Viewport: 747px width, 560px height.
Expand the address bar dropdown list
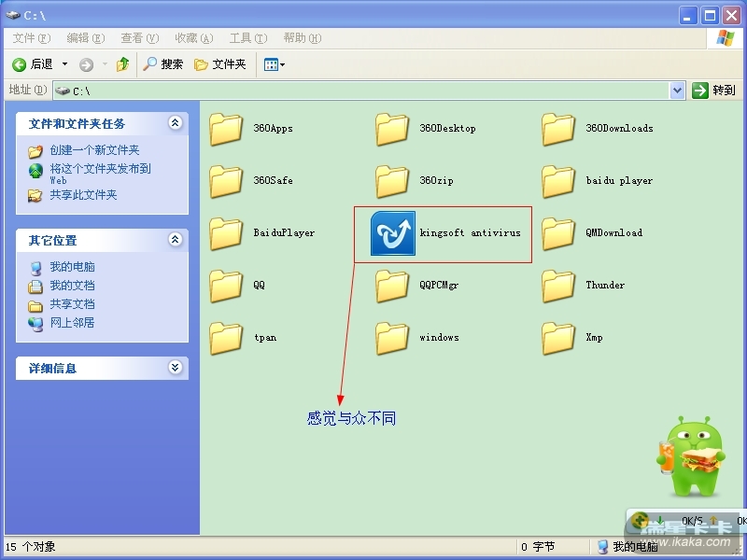point(677,90)
